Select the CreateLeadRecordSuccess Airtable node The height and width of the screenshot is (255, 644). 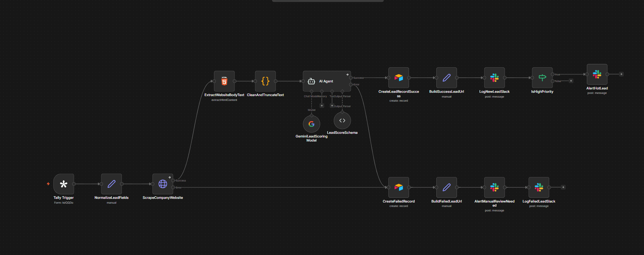(399, 78)
